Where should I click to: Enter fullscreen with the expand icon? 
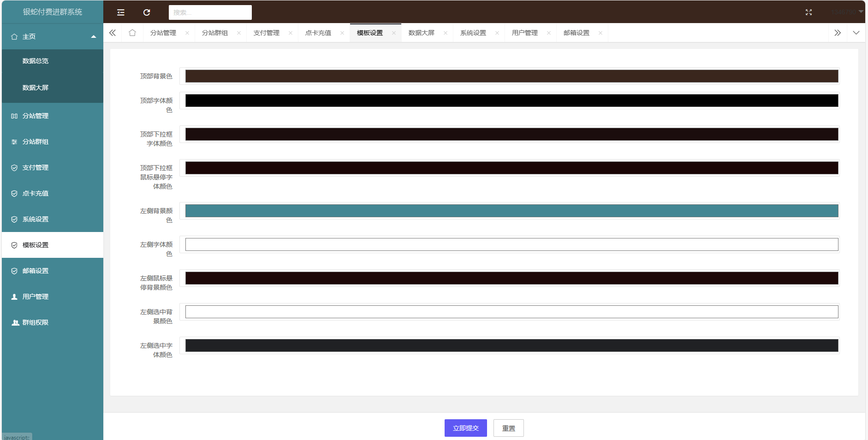tap(809, 12)
